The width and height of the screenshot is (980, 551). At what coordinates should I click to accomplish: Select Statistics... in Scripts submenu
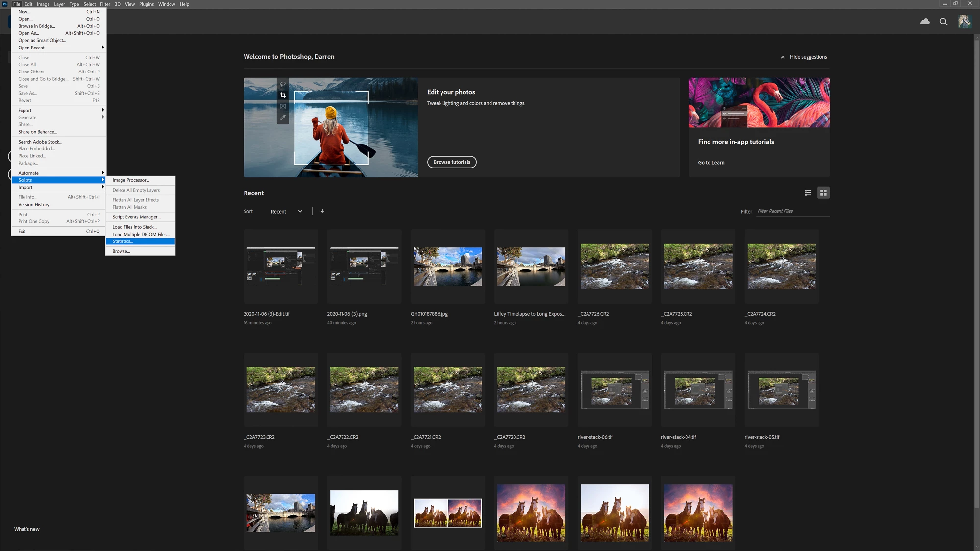click(x=140, y=241)
